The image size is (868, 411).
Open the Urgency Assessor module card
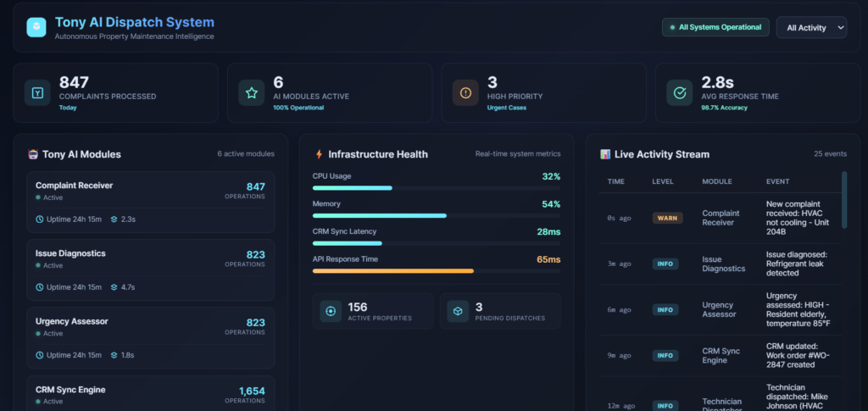[x=150, y=337]
